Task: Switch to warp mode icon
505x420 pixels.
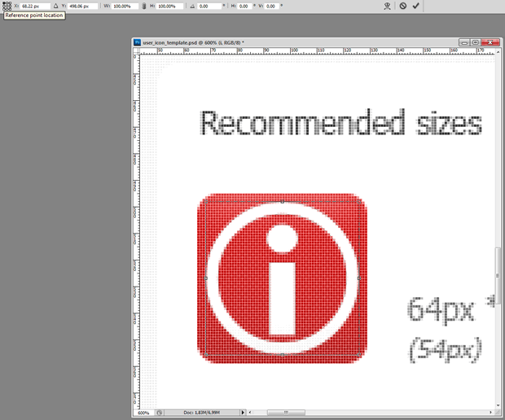Action: pos(387,6)
